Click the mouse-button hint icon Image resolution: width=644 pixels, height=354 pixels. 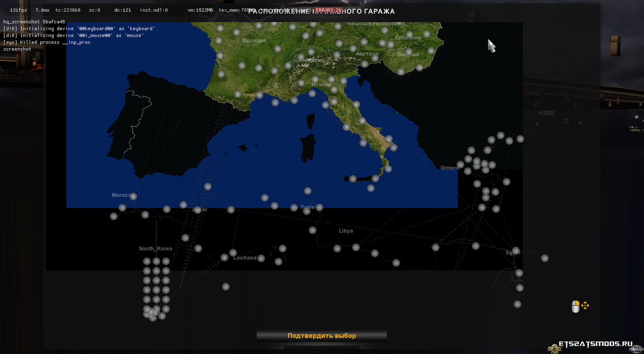tap(575, 306)
